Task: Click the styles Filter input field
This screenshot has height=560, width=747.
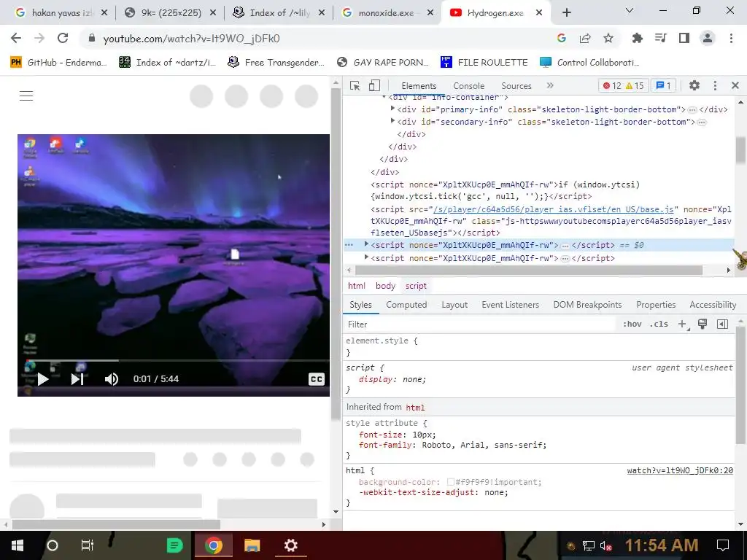Action: 480,324
